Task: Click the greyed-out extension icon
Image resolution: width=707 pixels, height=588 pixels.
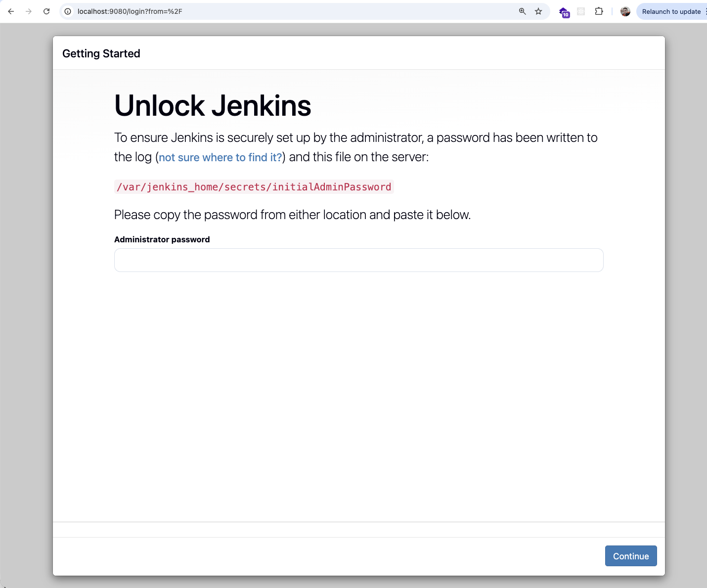Action: click(x=581, y=11)
